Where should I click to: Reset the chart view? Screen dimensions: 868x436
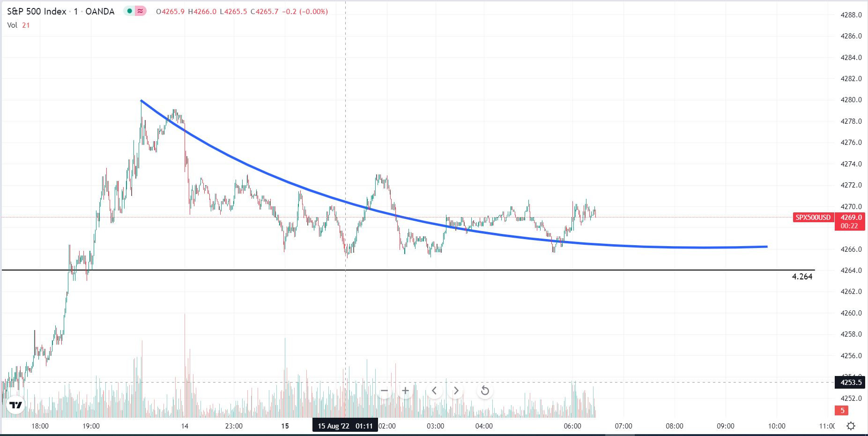coord(485,391)
